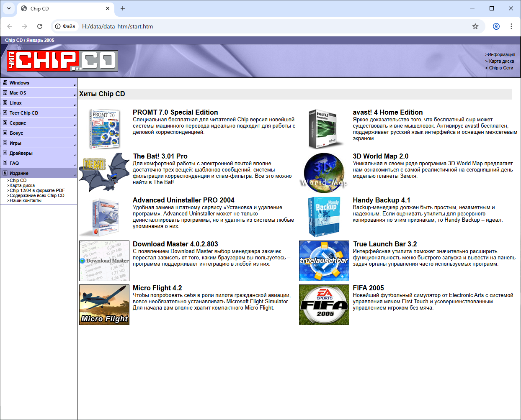The image size is (521, 420).
Task: Open the header Карта диска link
Action: coord(501,61)
